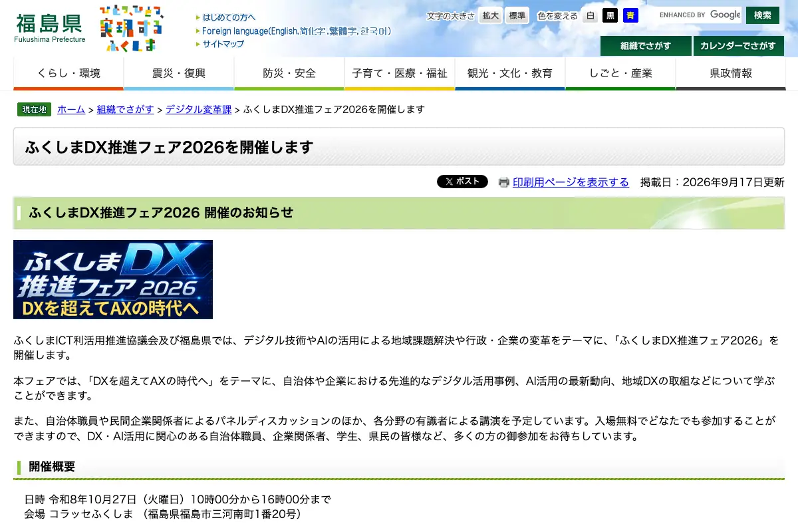798x532 pixels.
Task: Click the 会場 コラッセふくしま line
Action: pyautogui.click(x=164, y=514)
